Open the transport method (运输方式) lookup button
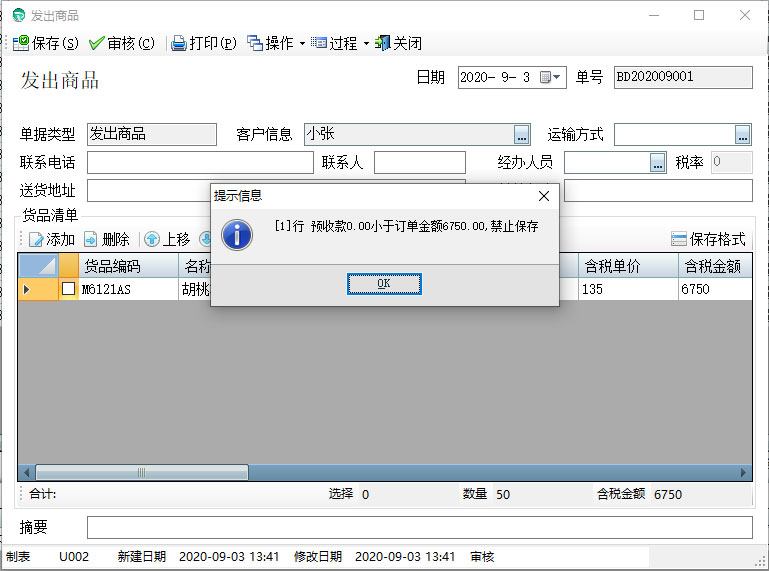The width and height of the screenshot is (769, 571). (x=742, y=134)
